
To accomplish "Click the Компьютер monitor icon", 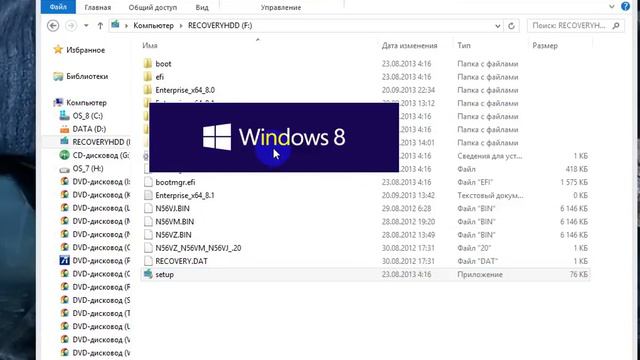I will click(x=58, y=102).
